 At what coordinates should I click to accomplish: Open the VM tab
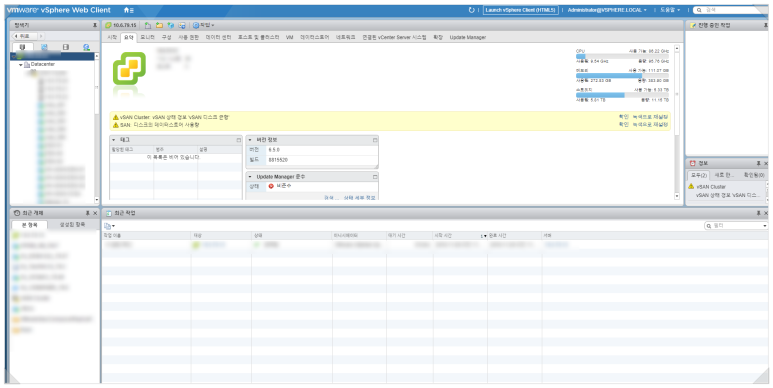pyautogui.click(x=289, y=37)
